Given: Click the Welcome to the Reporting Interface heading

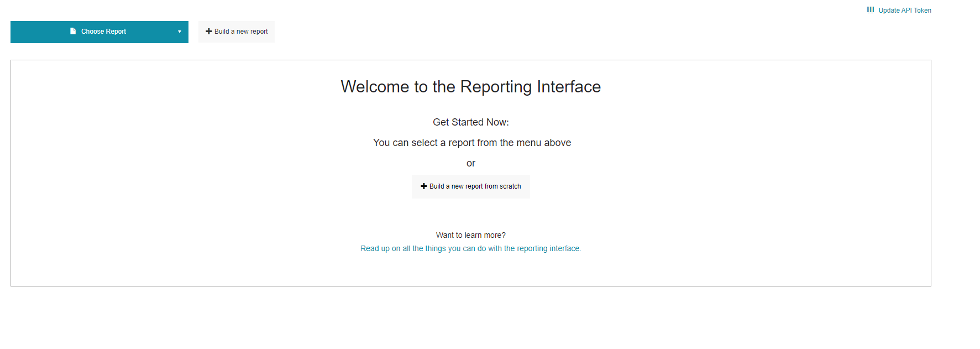Looking at the screenshot, I should click(x=470, y=87).
